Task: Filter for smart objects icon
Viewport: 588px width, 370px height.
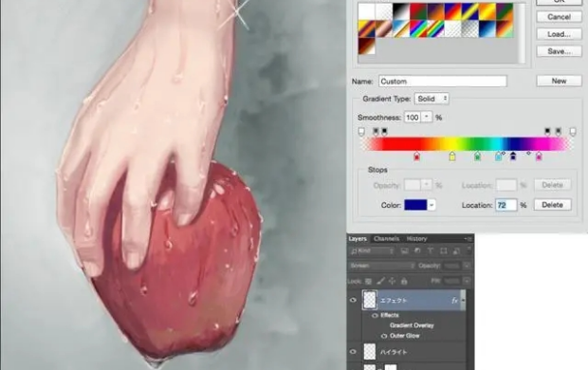Action: (x=456, y=250)
